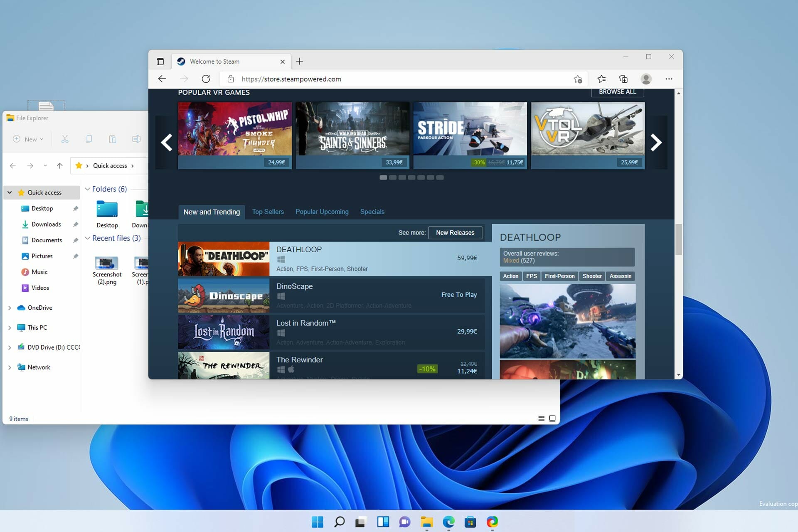
Task: Go back with the browser back arrow
Action: (163, 79)
